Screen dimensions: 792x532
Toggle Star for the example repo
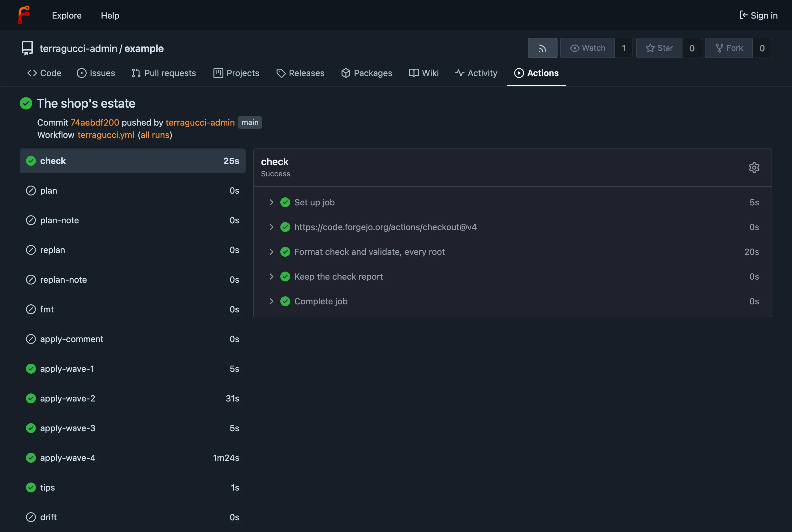pos(659,48)
